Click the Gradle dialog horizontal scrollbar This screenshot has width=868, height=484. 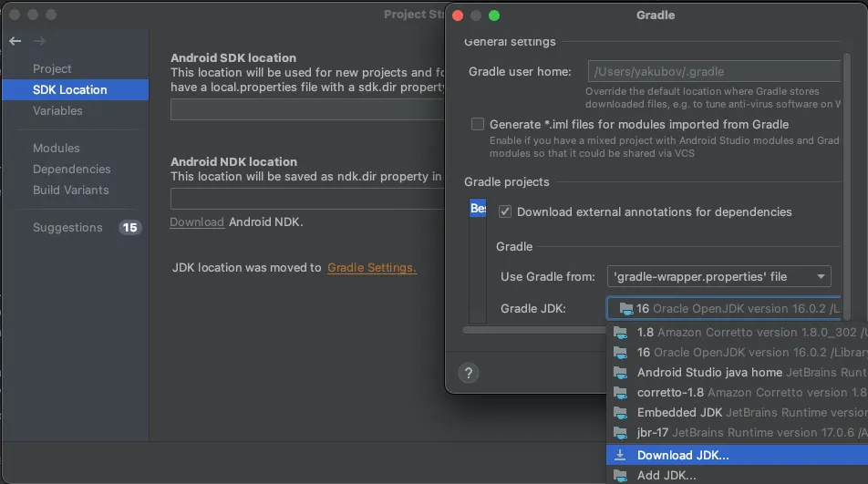pyautogui.click(x=534, y=330)
